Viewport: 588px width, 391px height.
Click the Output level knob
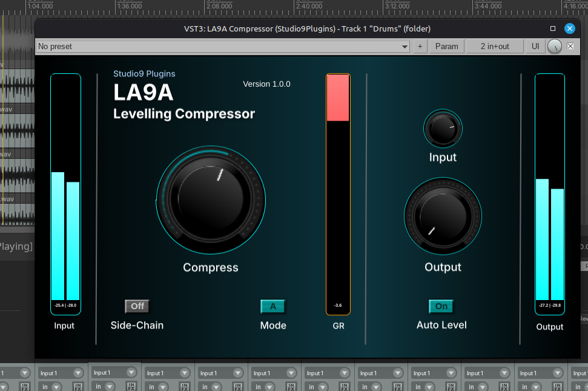click(443, 216)
